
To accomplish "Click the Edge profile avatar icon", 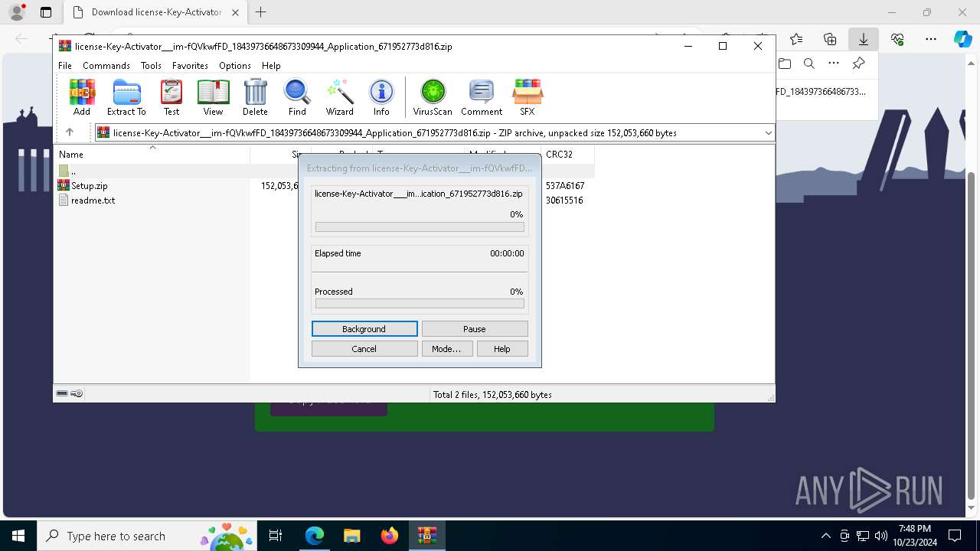I will pyautogui.click(x=17, y=12).
